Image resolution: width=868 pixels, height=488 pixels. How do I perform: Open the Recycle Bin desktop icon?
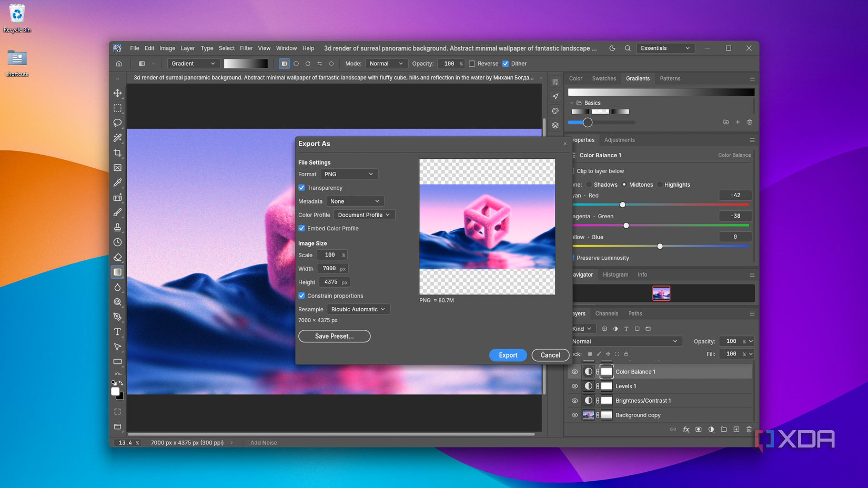17,18
